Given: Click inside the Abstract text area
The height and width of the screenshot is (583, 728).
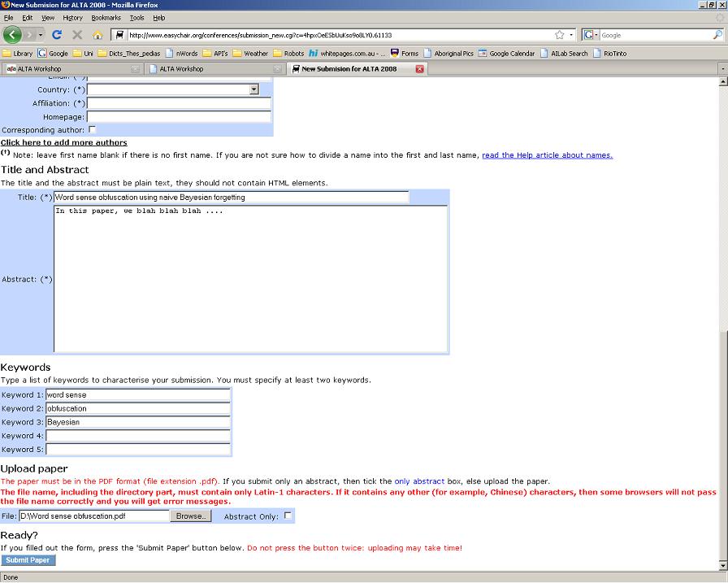Looking at the screenshot, I should pyautogui.click(x=251, y=279).
